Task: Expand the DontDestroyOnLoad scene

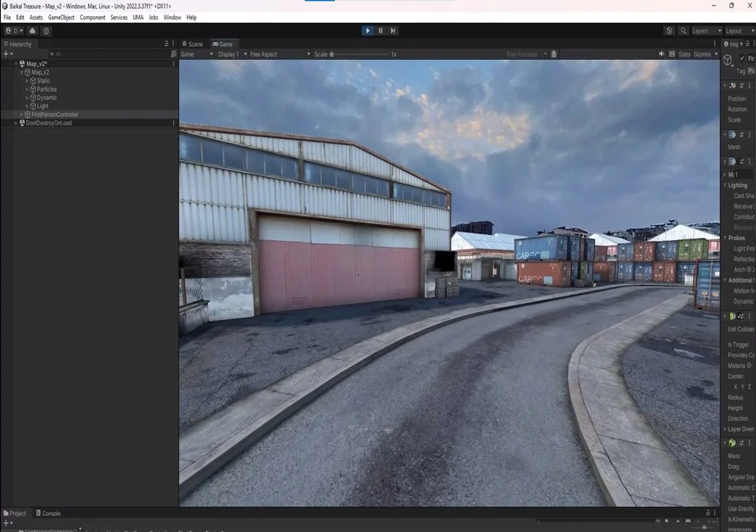Action: tap(16, 123)
